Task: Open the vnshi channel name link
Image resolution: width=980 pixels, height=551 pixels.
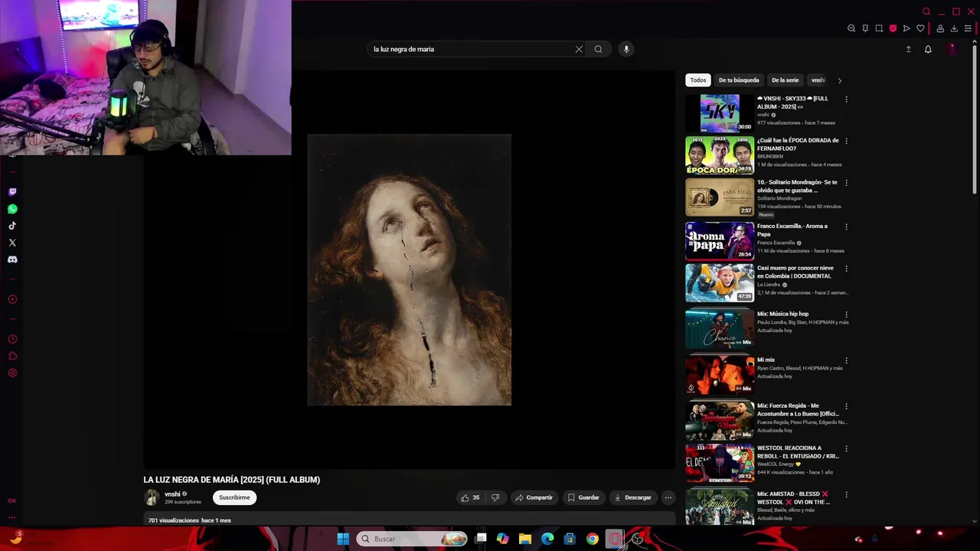Action: [x=172, y=494]
